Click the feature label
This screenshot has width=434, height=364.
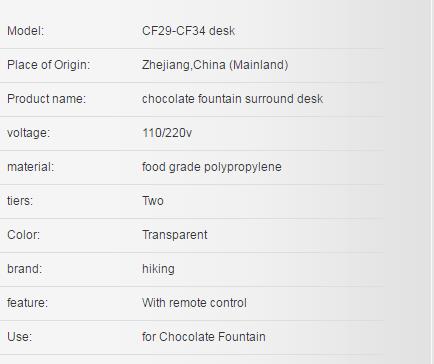27,303
